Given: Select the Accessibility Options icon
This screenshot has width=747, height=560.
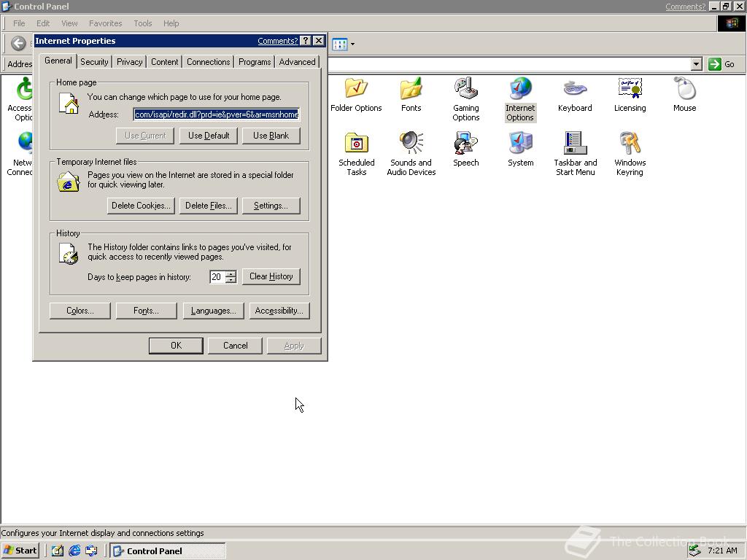Looking at the screenshot, I should click(x=20, y=99).
